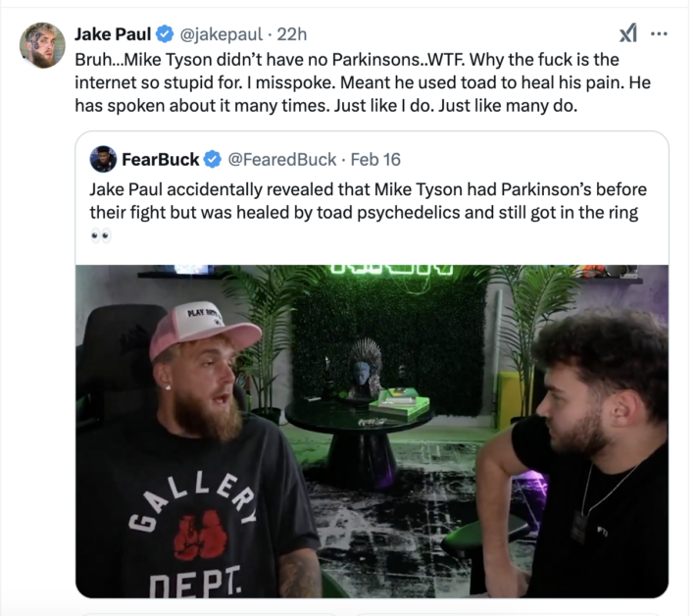Click the green neon sign in the video
Image resolution: width=696 pixels, height=616 pixels.
[x=391, y=269]
